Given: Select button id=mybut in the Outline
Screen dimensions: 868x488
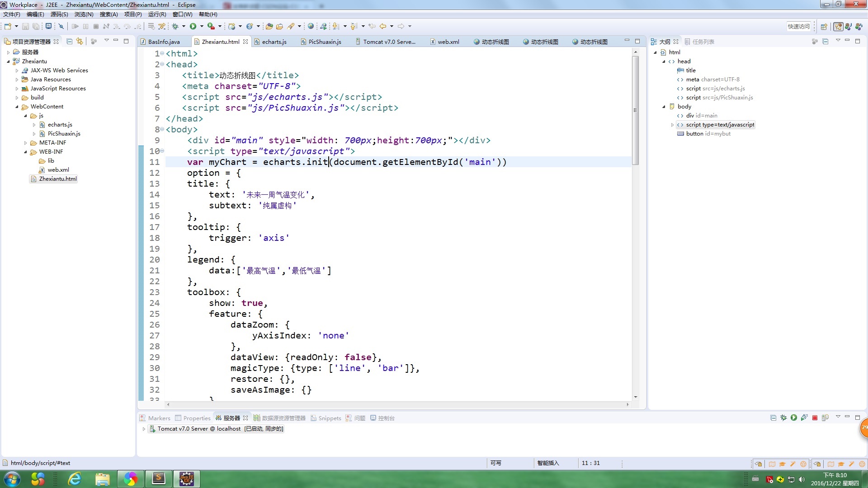Looking at the screenshot, I should tap(704, 134).
